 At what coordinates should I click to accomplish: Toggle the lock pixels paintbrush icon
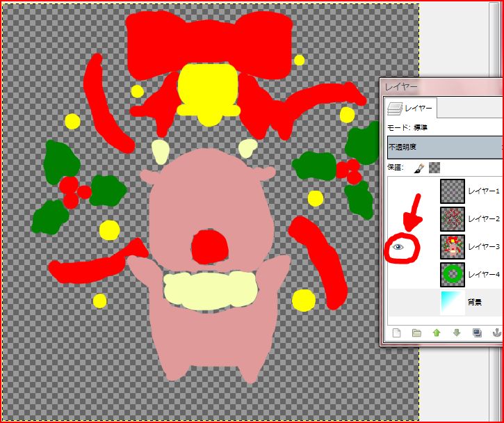418,168
